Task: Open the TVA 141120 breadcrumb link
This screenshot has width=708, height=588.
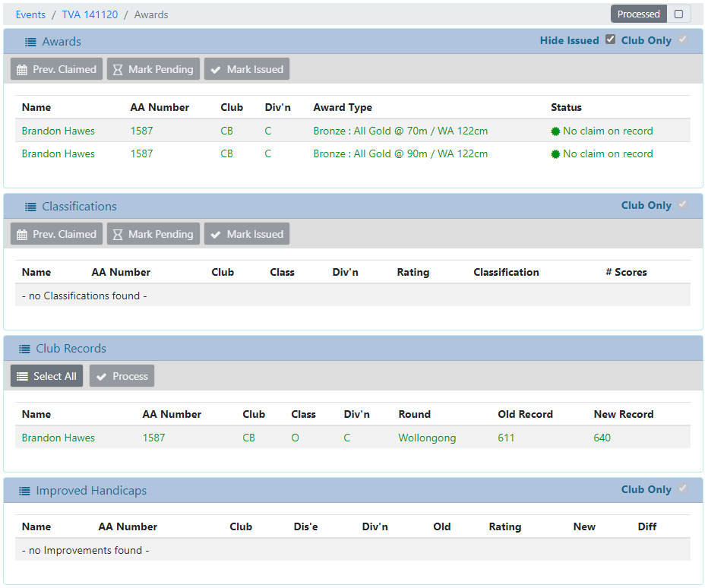Action: (x=90, y=15)
